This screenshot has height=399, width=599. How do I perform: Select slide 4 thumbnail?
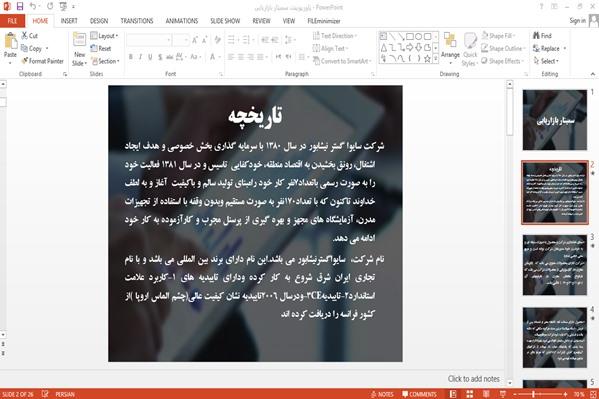[555, 337]
